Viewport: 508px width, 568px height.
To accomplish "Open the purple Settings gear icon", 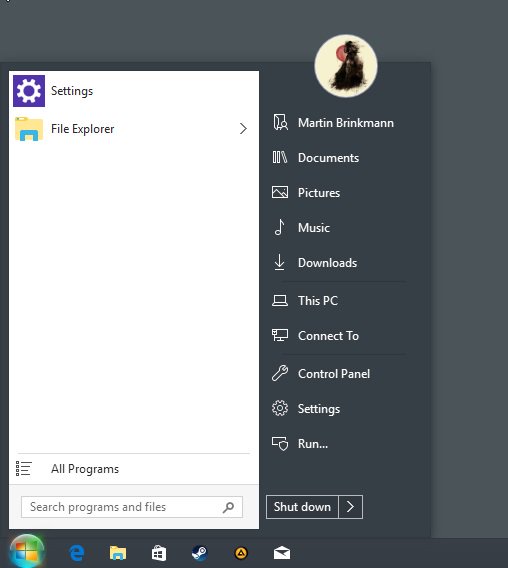I will (29, 91).
